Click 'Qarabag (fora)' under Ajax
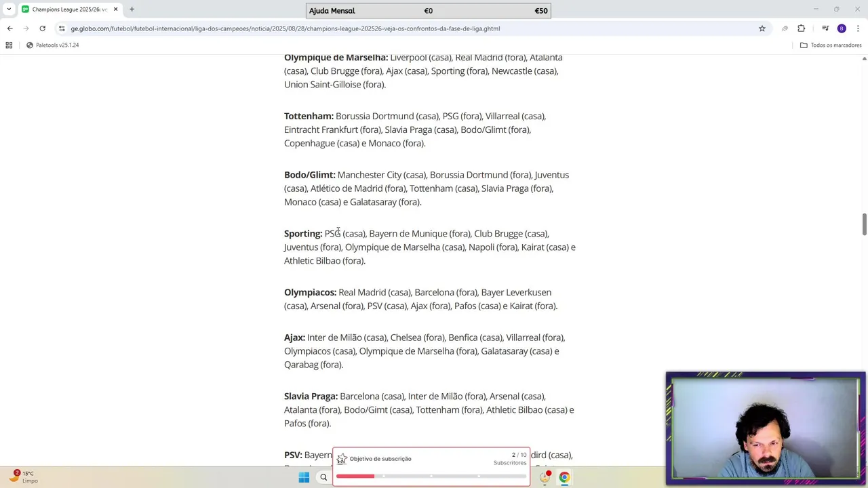The height and width of the screenshot is (488, 868). click(313, 365)
